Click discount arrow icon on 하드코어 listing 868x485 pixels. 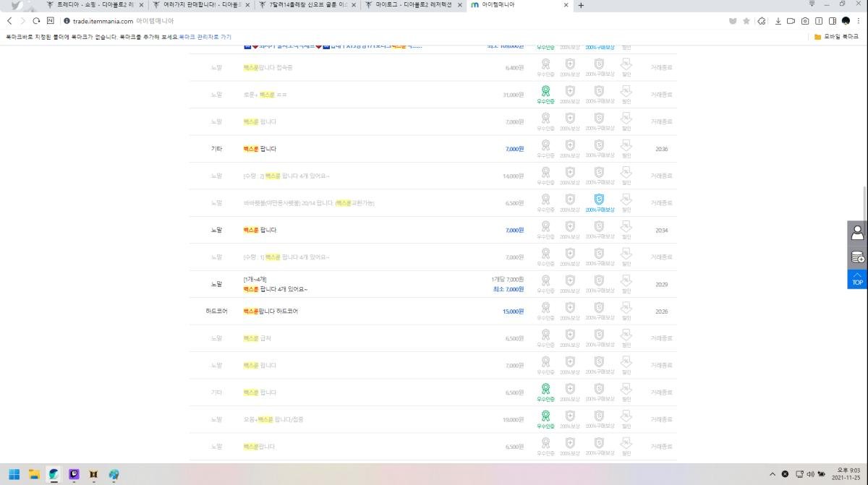click(626, 309)
